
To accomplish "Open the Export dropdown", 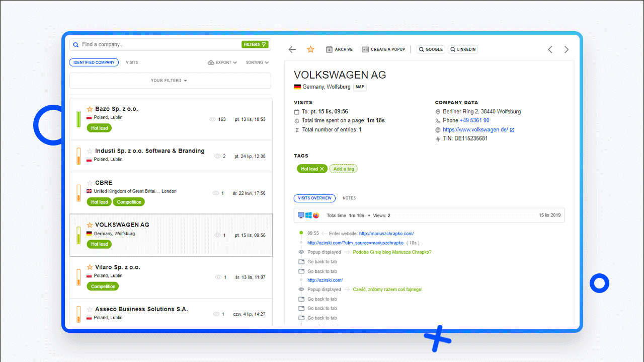I will coord(223,62).
